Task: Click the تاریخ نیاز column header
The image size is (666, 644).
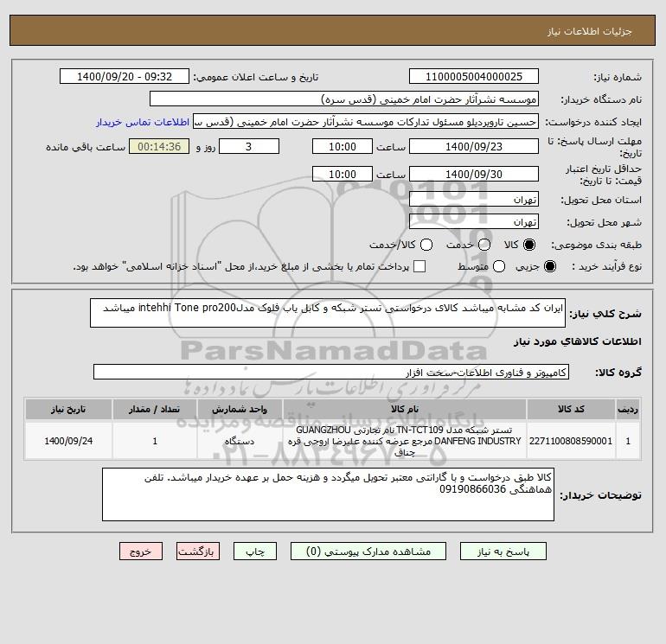Action: 68,409
